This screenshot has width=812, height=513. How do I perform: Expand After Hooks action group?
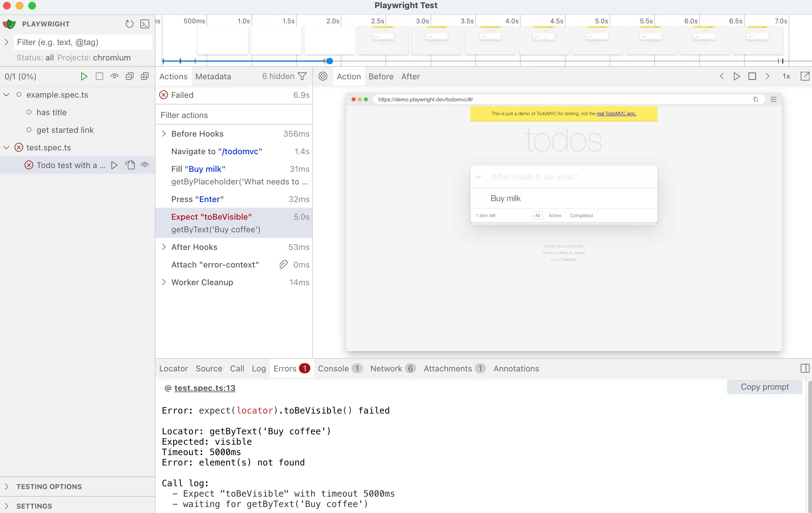[x=164, y=247]
